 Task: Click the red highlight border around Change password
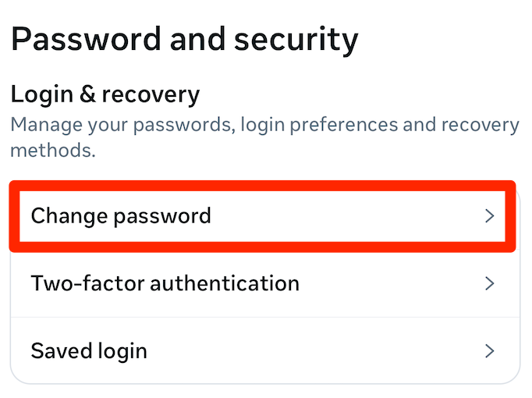262,184
